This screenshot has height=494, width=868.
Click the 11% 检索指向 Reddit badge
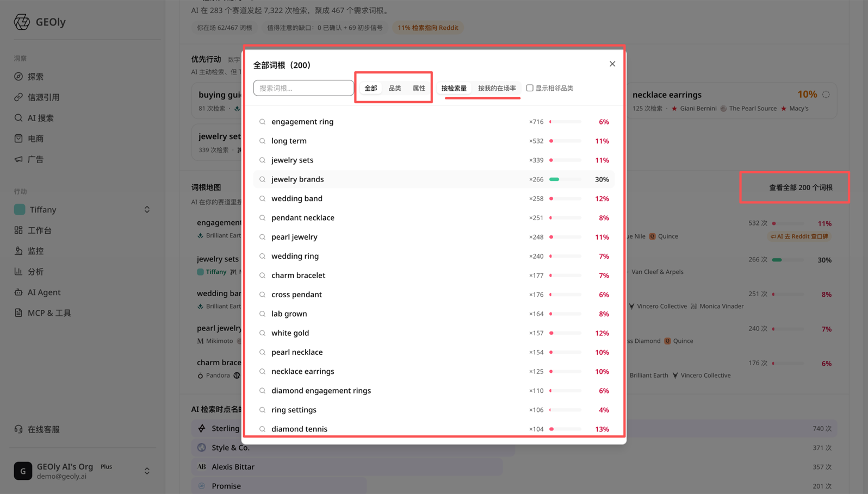[x=428, y=28]
